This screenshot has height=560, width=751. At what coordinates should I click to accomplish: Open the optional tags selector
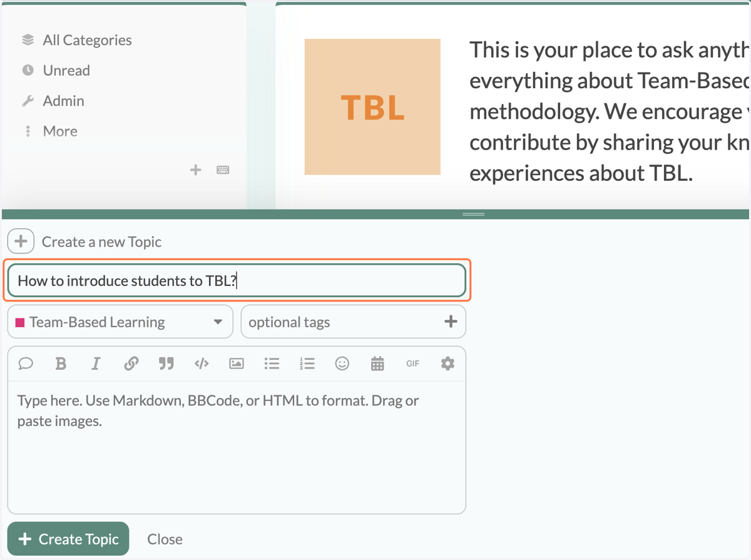pyautogui.click(x=354, y=322)
